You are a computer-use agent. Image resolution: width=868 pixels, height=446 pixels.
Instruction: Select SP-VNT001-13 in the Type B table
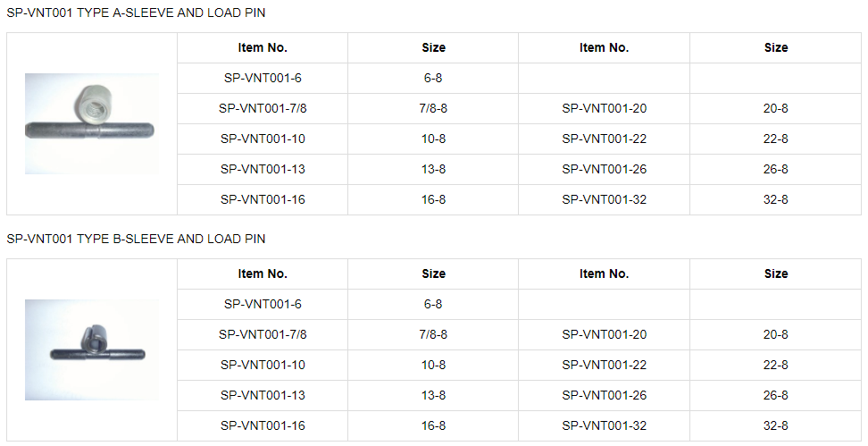pos(263,396)
